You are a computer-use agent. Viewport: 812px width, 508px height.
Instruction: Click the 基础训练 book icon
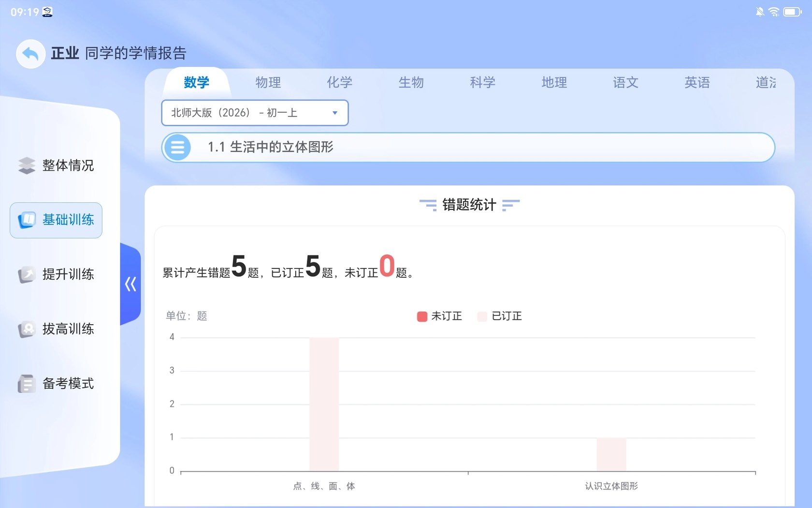27,220
